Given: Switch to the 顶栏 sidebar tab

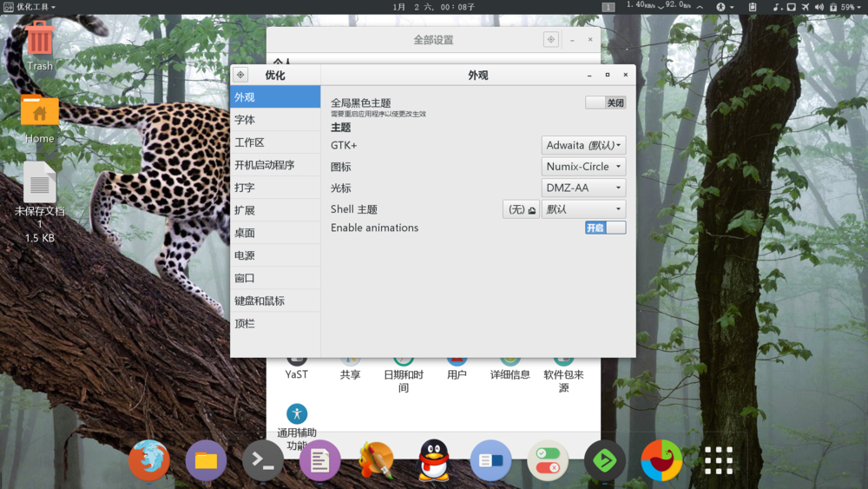Looking at the screenshot, I should click(275, 323).
